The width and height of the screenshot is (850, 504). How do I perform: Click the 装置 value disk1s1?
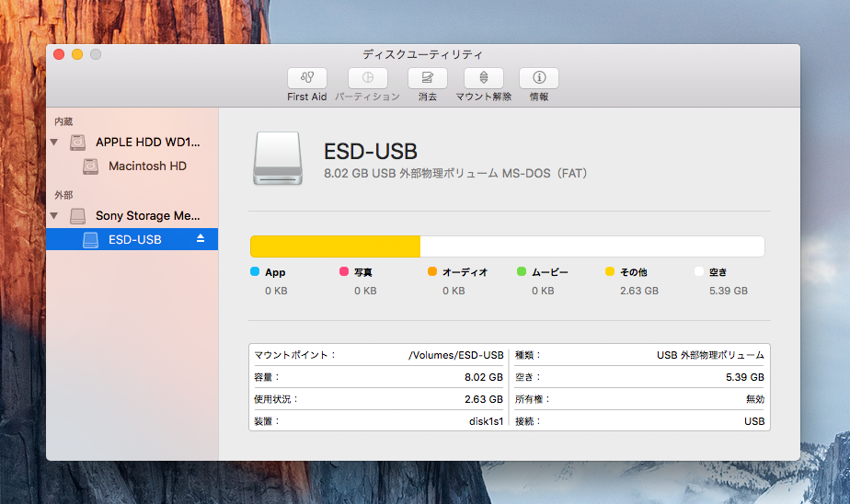coord(487,421)
